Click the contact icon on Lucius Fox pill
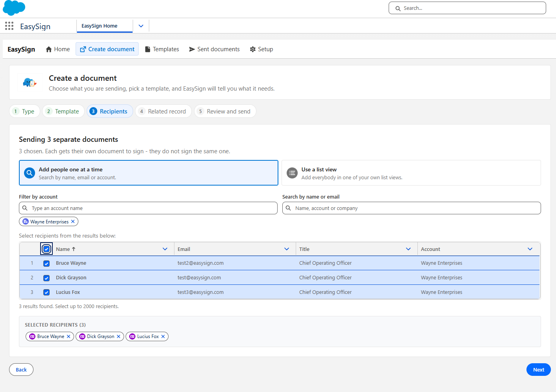Image resolution: width=556 pixels, height=392 pixels. pos(132,336)
